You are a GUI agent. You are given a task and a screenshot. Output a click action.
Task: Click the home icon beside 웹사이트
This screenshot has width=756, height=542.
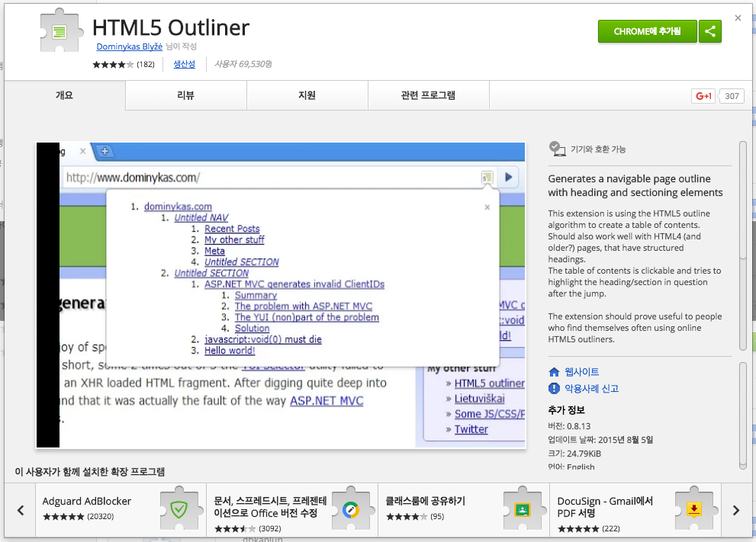click(554, 372)
